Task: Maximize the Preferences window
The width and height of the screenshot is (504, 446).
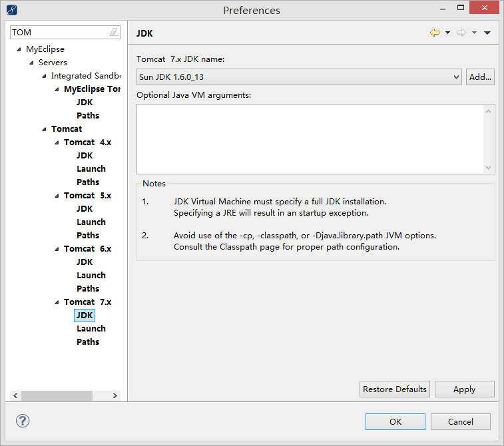Action: tap(461, 8)
